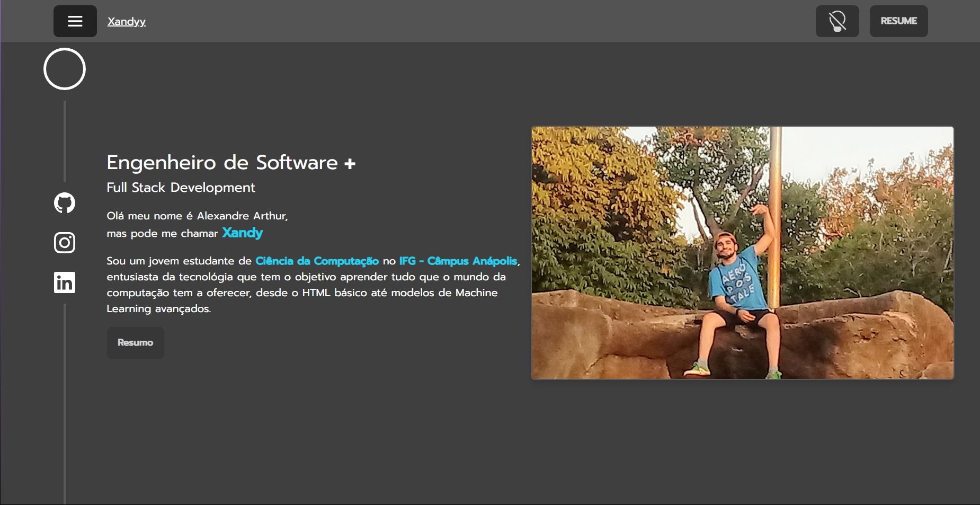Image resolution: width=980 pixels, height=505 pixels.
Task: Click the Xandyy site title link
Action: 126,21
